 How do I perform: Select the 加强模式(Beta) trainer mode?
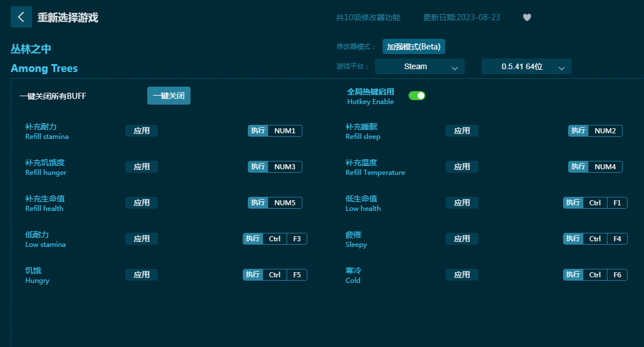(x=414, y=47)
